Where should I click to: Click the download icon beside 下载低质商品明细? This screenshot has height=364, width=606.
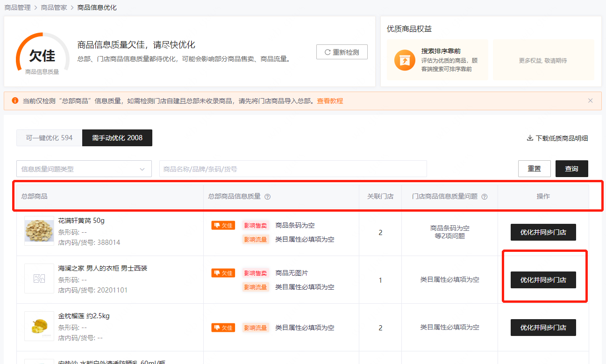(530, 138)
